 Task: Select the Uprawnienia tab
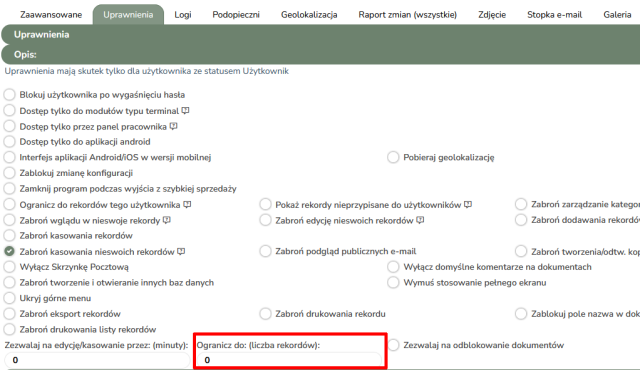click(128, 15)
